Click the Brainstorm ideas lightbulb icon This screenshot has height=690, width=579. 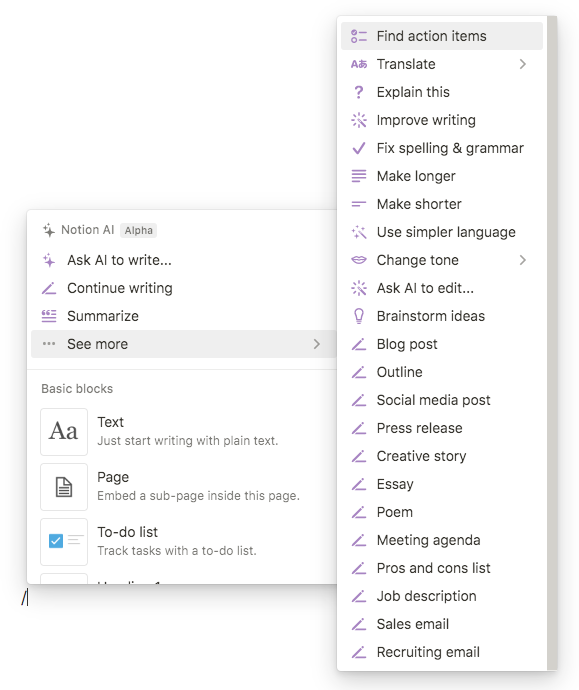click(x=359, y=316)
